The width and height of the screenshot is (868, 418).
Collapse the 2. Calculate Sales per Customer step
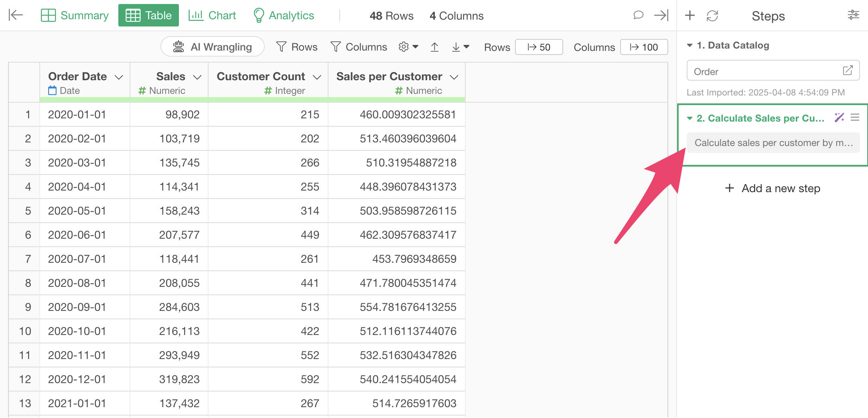[x=690, y=118]
